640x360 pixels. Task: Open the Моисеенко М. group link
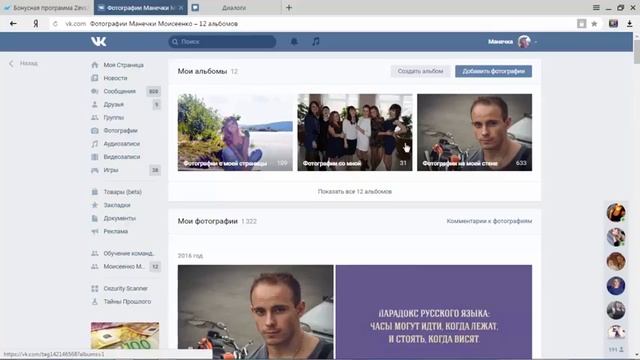(x=124, y=266)
